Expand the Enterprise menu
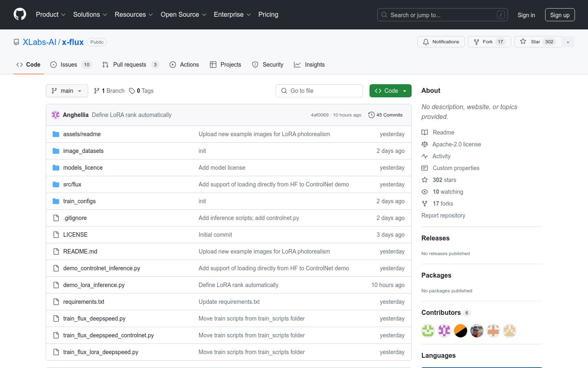Image resolution: width=588 pixels, height=368 pixels. [x=232, y=15]
